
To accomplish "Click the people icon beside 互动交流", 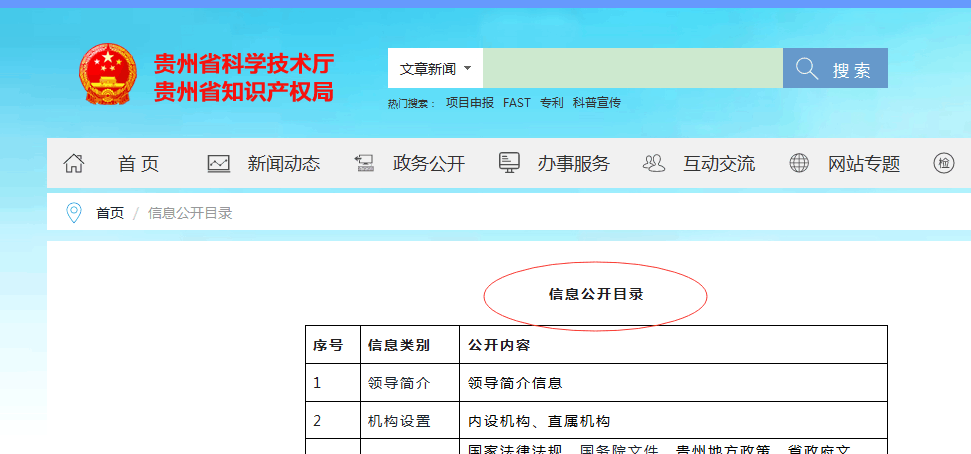I will pos(654,164).
